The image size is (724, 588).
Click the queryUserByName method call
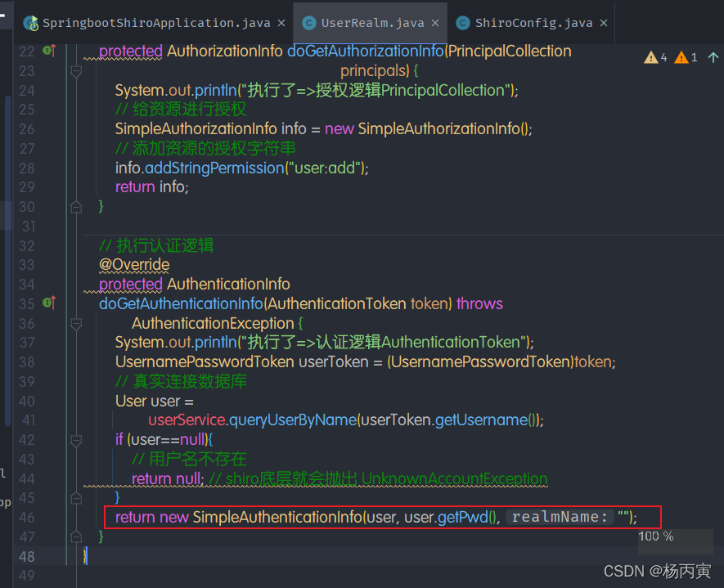pyautogui.click(x=293, y=420)
